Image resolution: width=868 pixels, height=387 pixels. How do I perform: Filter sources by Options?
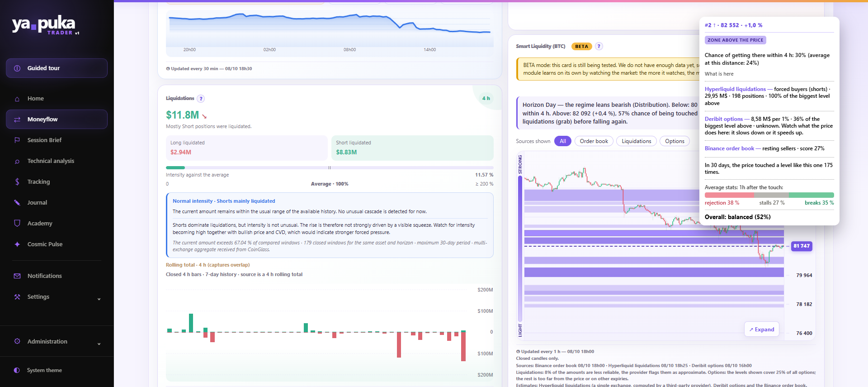tap(675, 141)
